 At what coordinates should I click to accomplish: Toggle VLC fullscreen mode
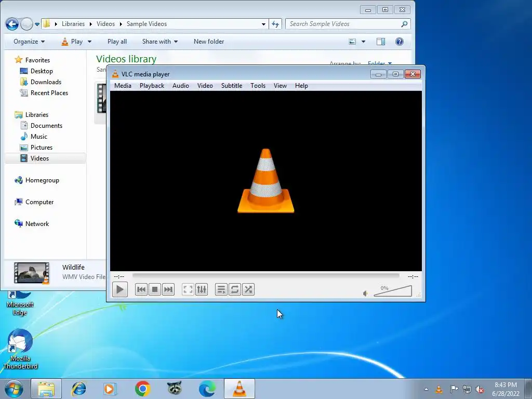point(188,289)
